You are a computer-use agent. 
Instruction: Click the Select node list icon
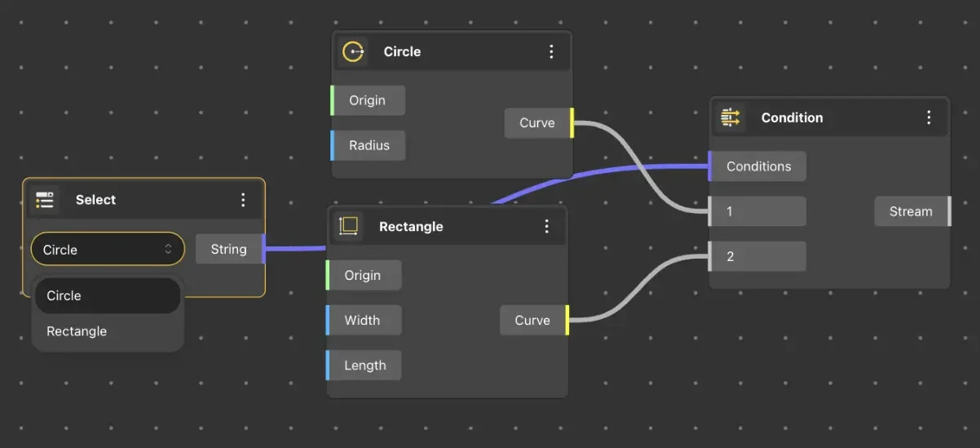(45, 200)
